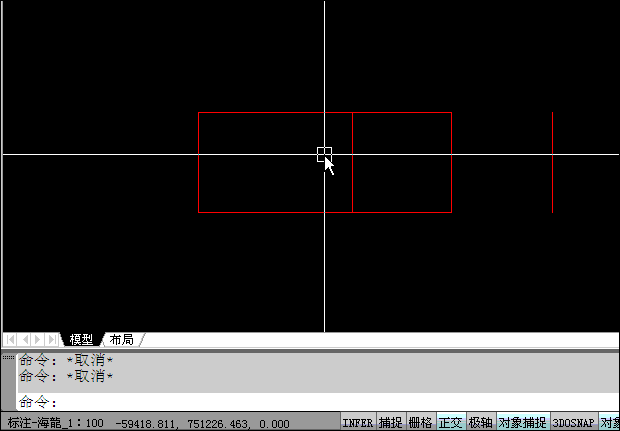Go to previous layout tab arrow

(x=25, y=340)
